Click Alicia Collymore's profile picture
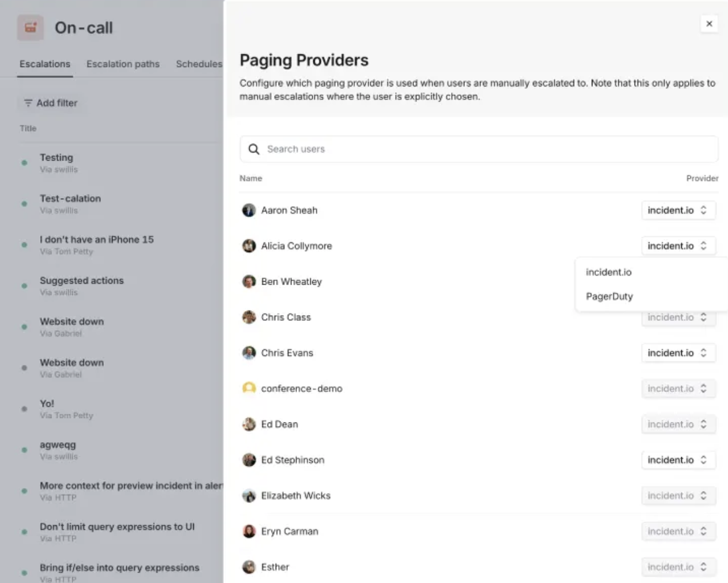Viewport: 728px width, 583px height. 249,246
